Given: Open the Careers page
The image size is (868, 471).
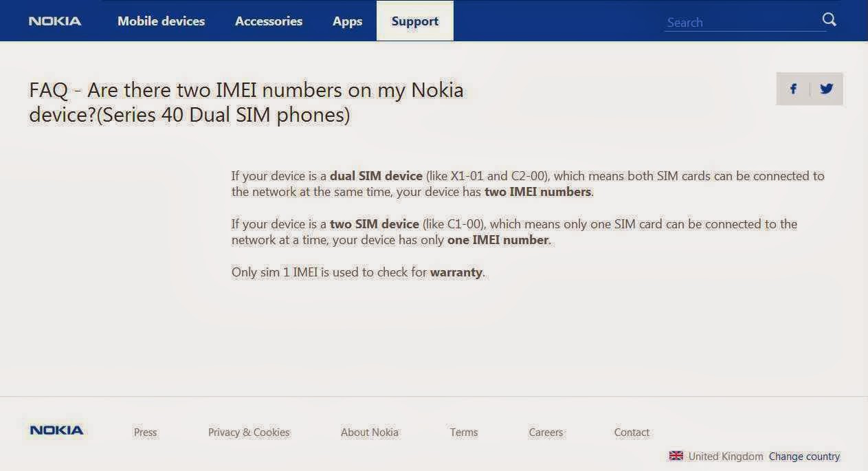Looking at the screenshot, I should [545, 432].
